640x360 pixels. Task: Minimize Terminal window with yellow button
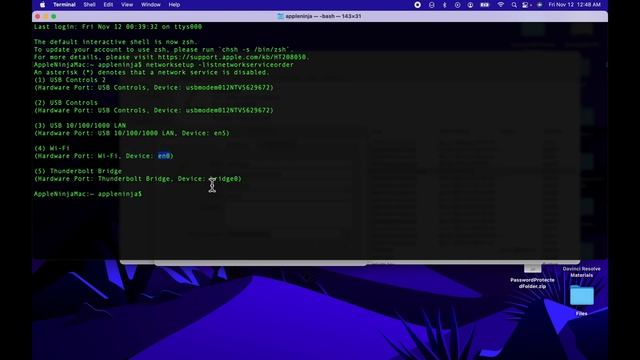[46, 16]
